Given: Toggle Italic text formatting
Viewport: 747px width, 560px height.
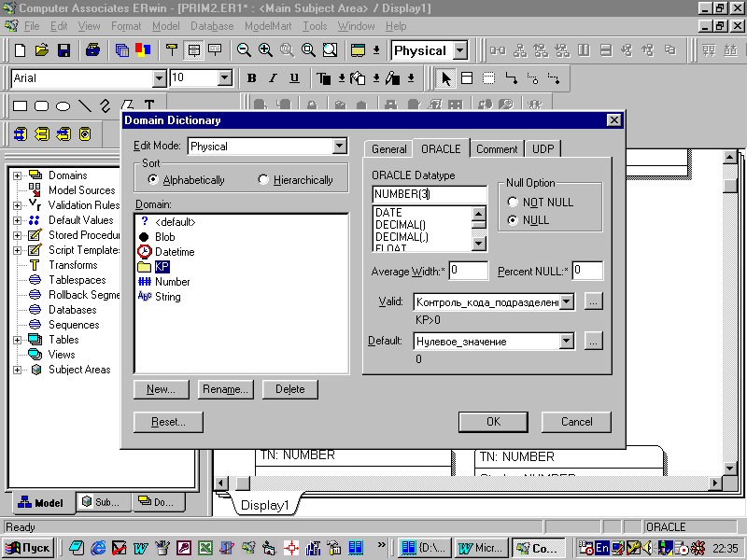Looking at the screenshot, I should coord(273,78).
